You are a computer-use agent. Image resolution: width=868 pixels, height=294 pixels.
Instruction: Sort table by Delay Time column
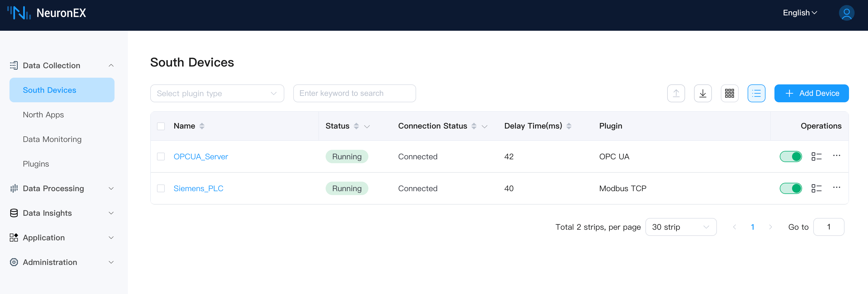(x=569, y=126)
